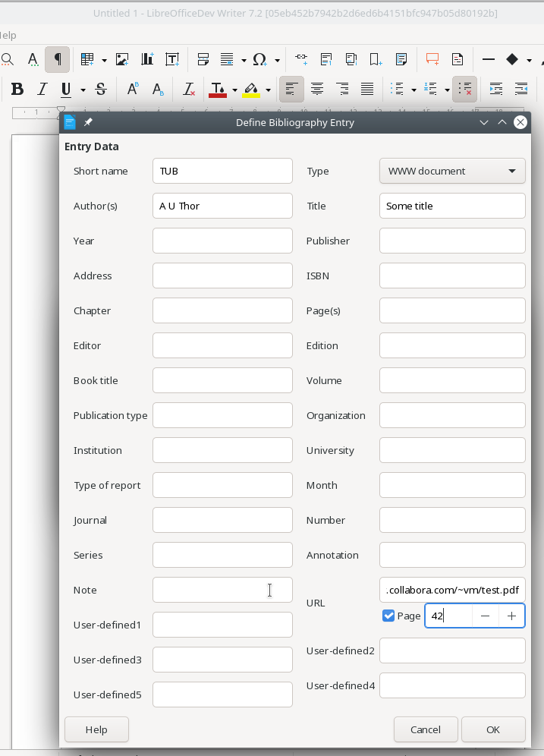The image size is (544, 756).
Task: Open Underline style dropdown arrow
Action: point(83,90)
